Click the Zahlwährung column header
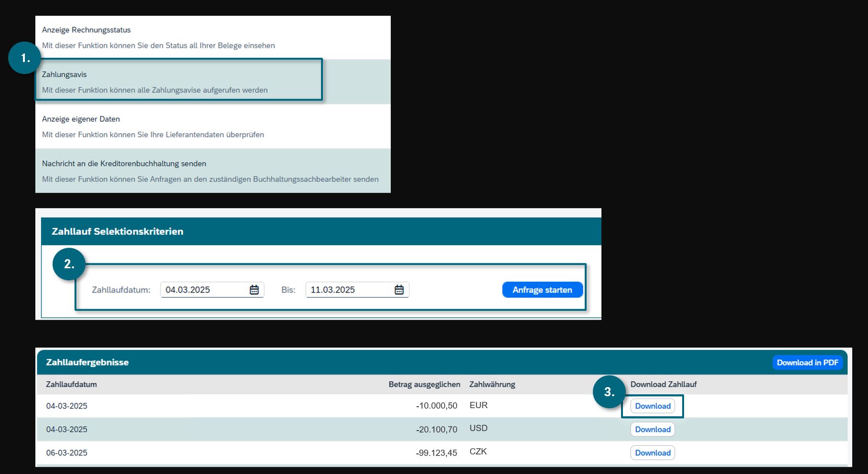Viewport: 868px width, 474px height. (x=492, y=384)
